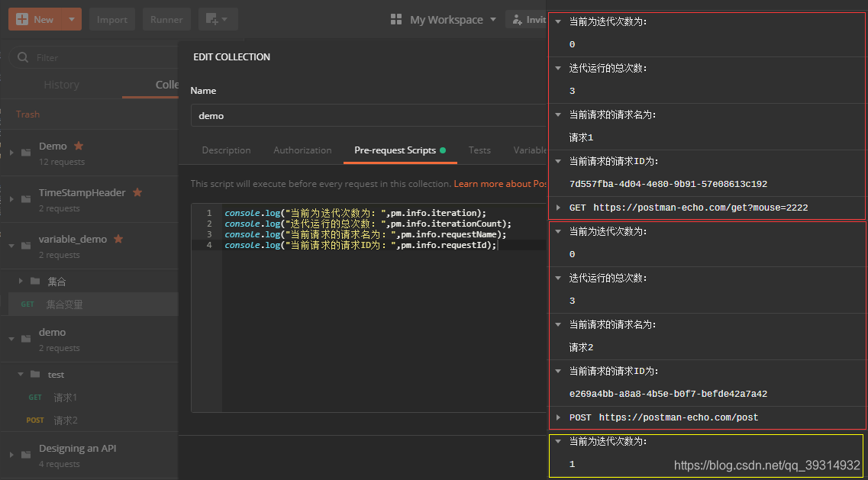The height and width of the screenshot is (480, 868).
Task: Expand the POST postman-echo.com console entry
Action: (559, 417)
